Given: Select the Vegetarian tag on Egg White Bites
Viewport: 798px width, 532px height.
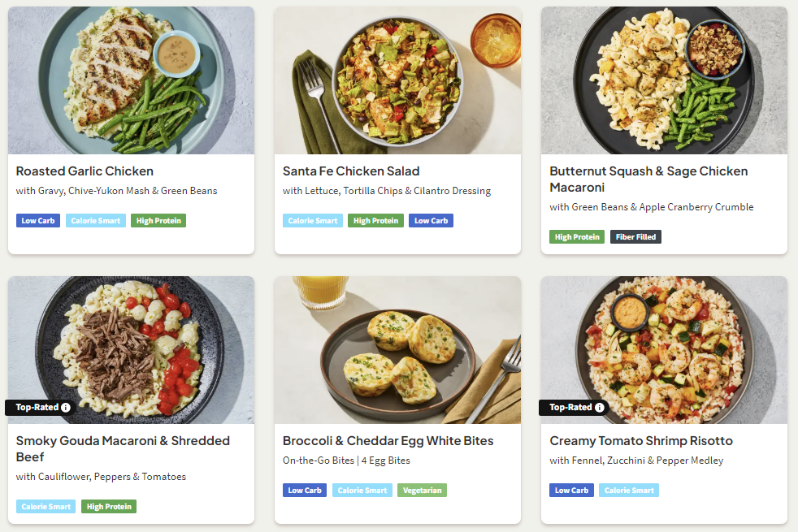Looking at the screenshot, I should point(422,491).
